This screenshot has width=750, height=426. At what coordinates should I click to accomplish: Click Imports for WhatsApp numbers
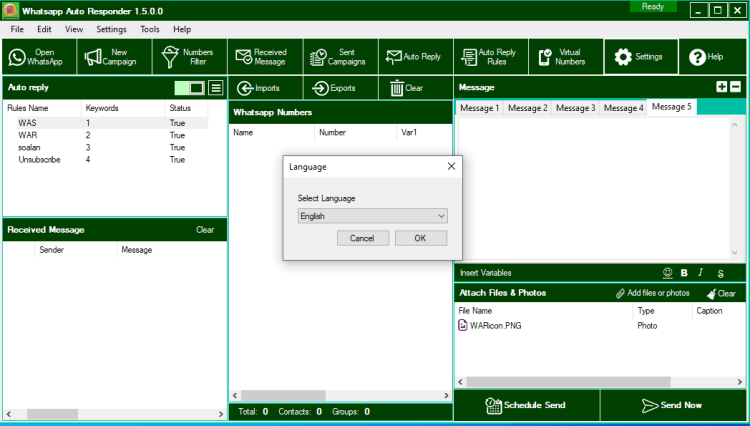tap(265, 88)
